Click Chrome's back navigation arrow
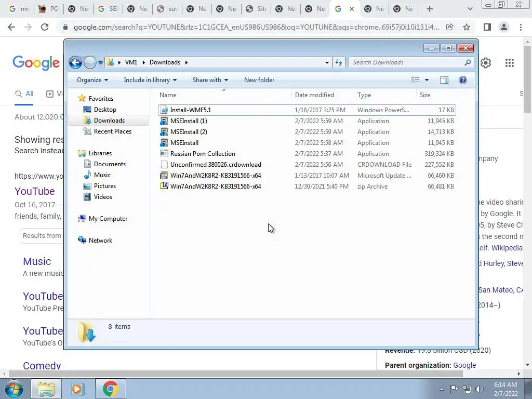This screenshot has height=399, width=532. pyautogui.click(x=11, y=27)
